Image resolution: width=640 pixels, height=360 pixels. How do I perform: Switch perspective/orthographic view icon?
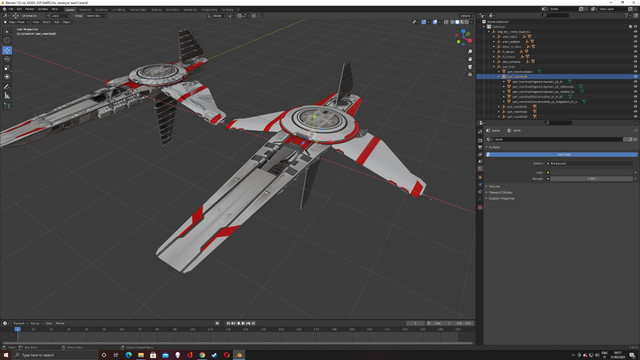(x=470, y=75)
